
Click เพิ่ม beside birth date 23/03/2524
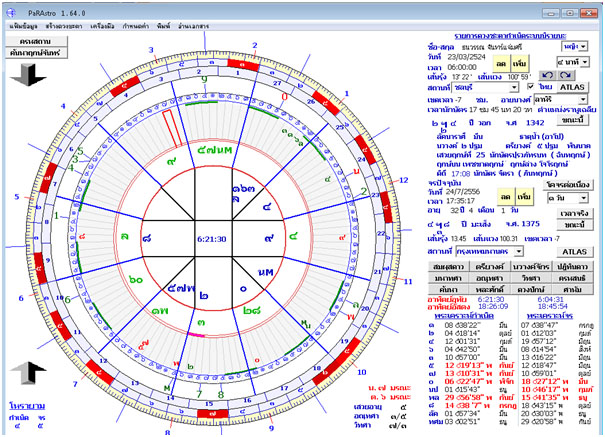pyautogui.click(x=519, y=63)
